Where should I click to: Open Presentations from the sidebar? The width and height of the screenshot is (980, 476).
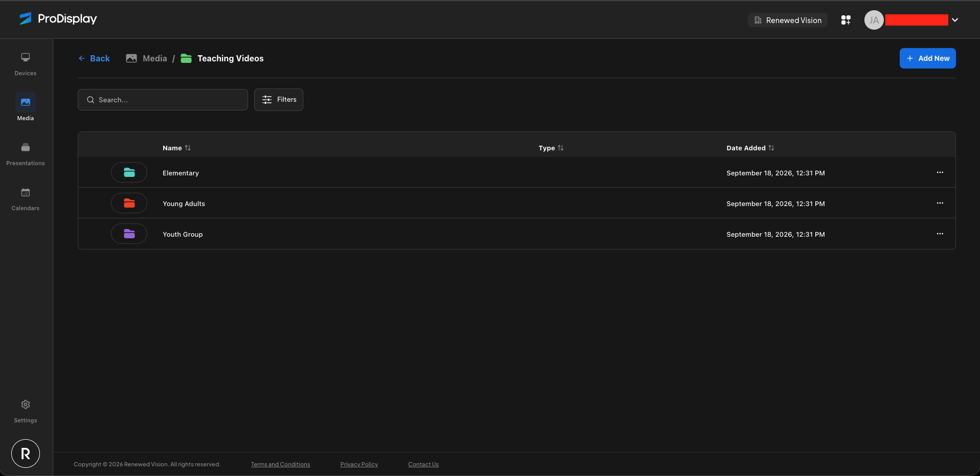coord(26,154)
